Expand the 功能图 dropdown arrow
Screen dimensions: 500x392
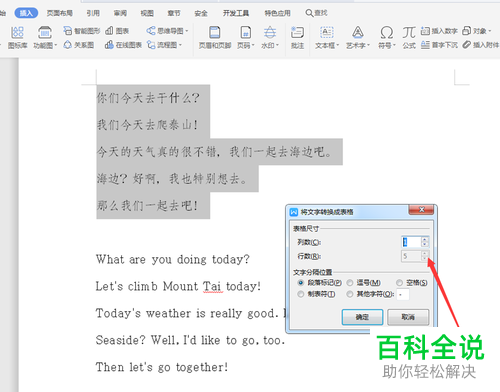click(x=56, y=45)
